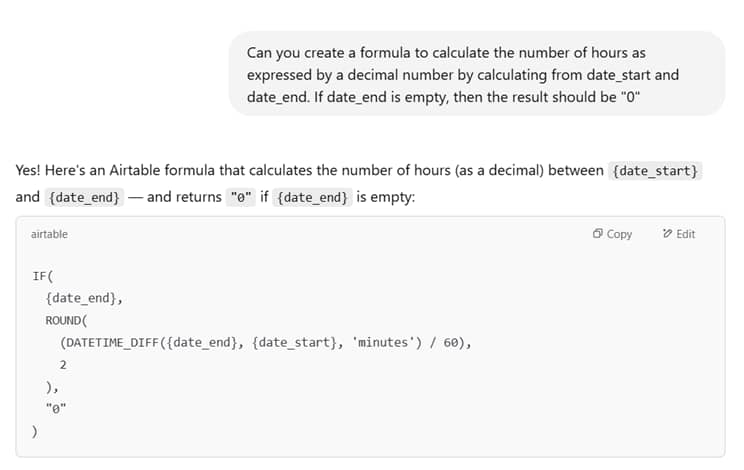Click the Copy icon in code block header
This screenshot has width=744, height=470.
coord(597,233)
